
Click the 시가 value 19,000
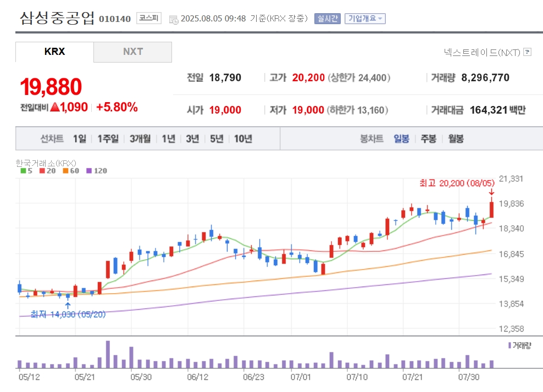[x=225, y=110]
